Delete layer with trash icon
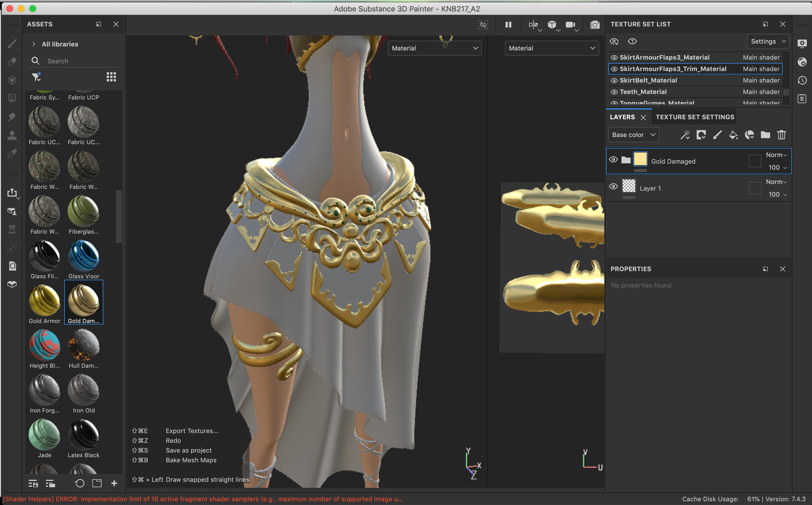The image size is (812, 505). pos(781,135)
